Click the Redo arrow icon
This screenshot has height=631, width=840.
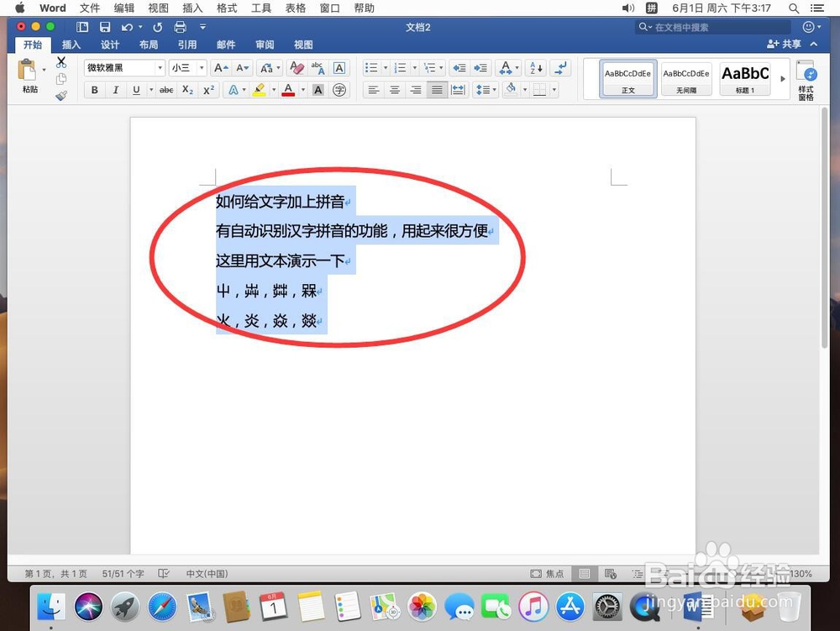158,27
